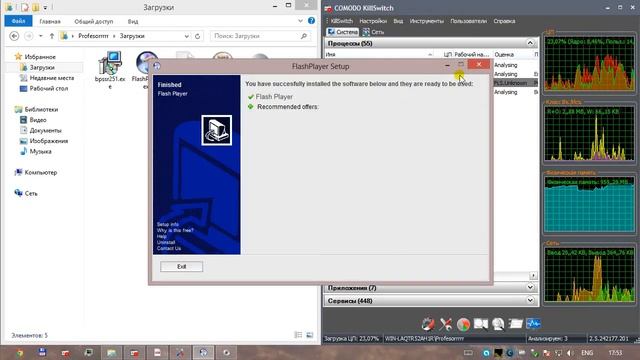Open the Общий доступ ribbon tab
This screenshot has height=360, width=640.
93,21
